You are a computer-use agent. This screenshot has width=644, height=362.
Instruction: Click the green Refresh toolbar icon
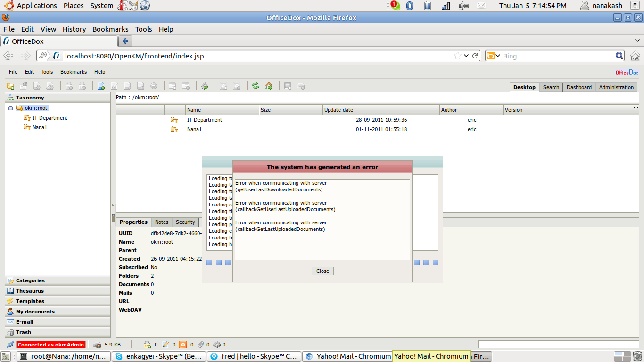(x=256, y=86)
